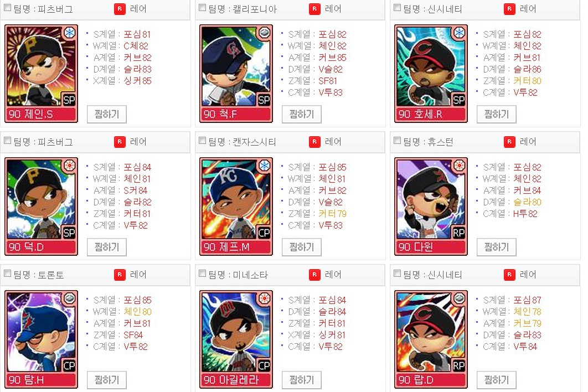Click the snowflake icon on 제인.S card
Image resolution: width=588 pixels, height=392 pixels.
pos(69,33)
